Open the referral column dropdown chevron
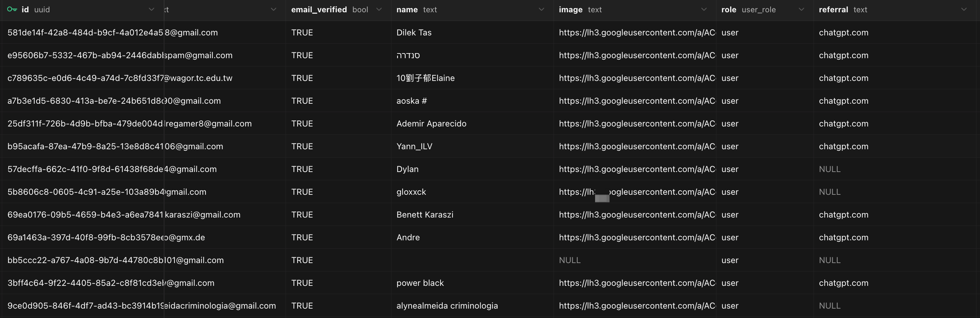The image size is (980, 318). 964,9
